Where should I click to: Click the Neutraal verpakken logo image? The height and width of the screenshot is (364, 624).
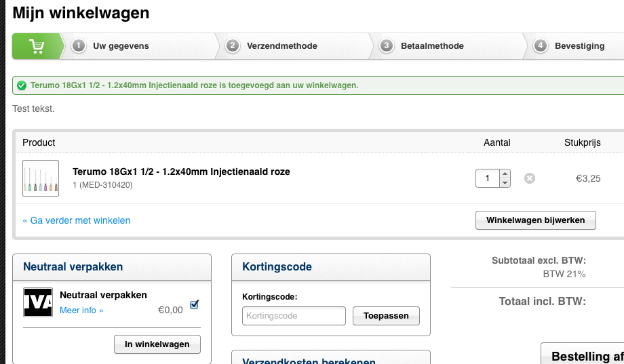pyautogui.click(x=38, y=302)
